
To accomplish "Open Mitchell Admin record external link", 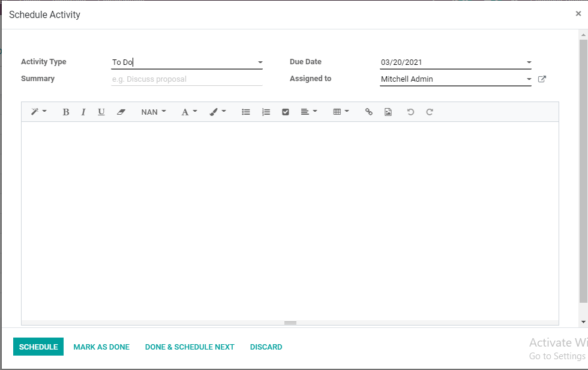I will tap(542, 79).
